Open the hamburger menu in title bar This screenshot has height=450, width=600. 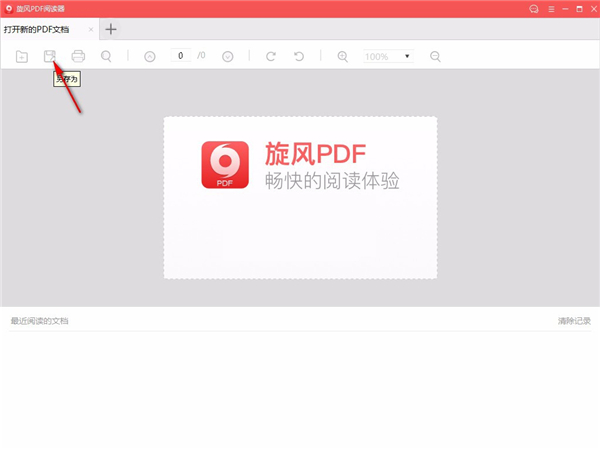pos(551,9)
